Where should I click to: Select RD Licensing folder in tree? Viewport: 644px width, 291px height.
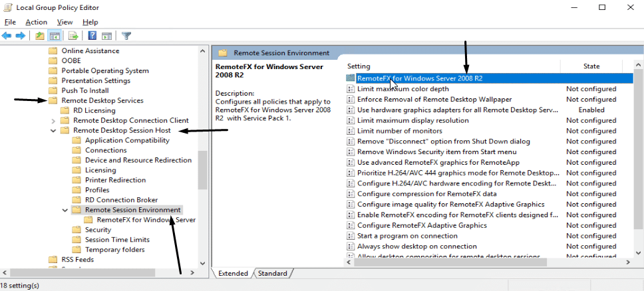tap(94, 111)
